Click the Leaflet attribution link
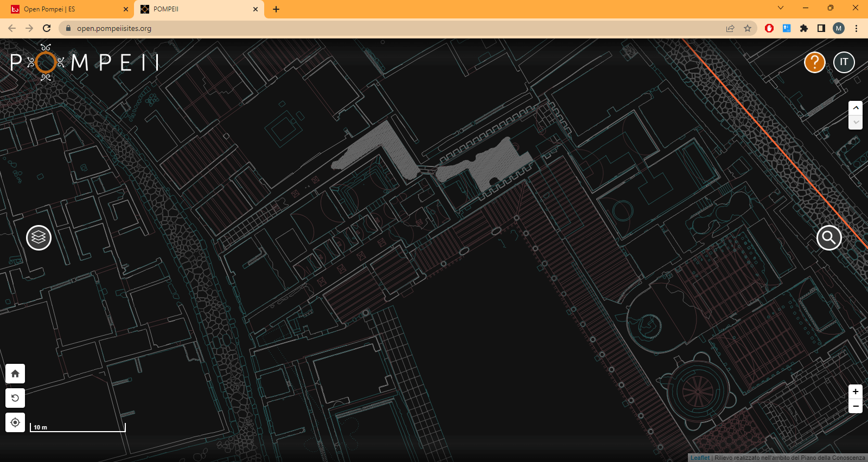Image resolution: width=868 pixels, height=462 pixels. coord(700,458)
